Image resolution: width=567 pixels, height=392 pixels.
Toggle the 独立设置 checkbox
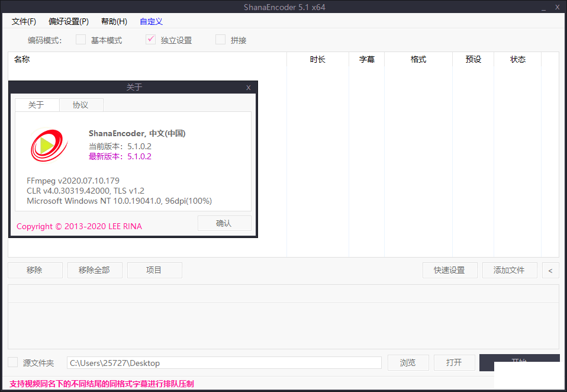(x=151, y=40)
